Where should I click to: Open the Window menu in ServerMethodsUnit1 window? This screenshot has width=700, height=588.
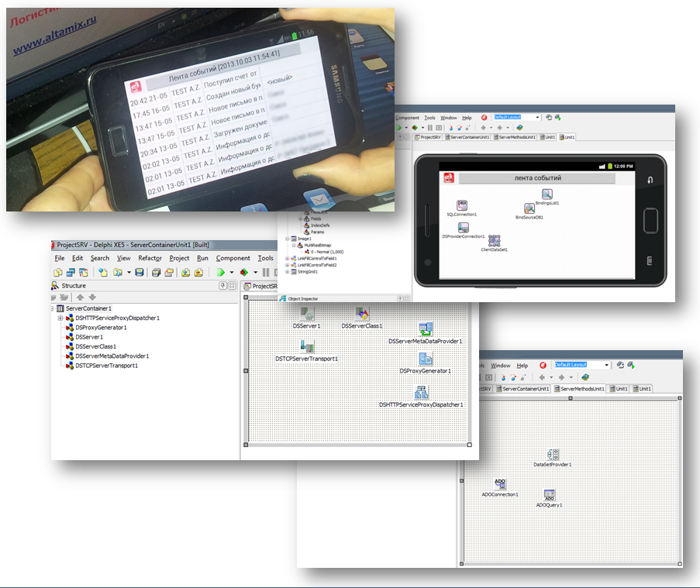501,366
